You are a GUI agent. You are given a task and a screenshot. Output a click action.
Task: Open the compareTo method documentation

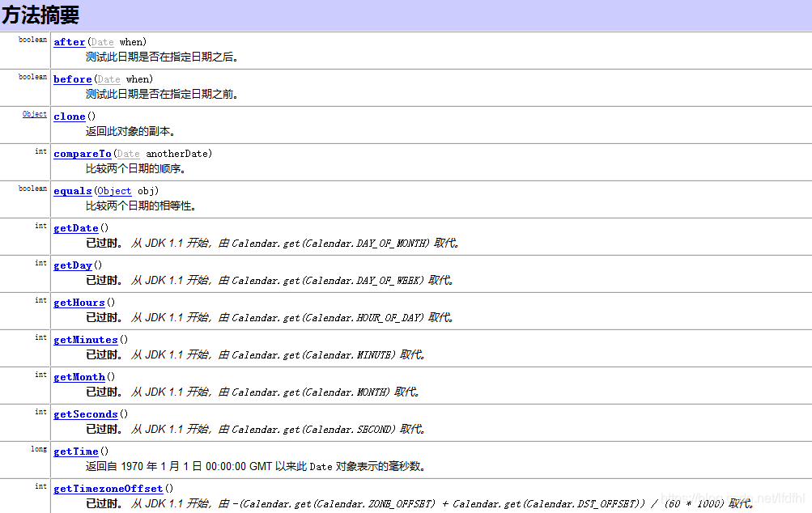[x=82, y=153]
